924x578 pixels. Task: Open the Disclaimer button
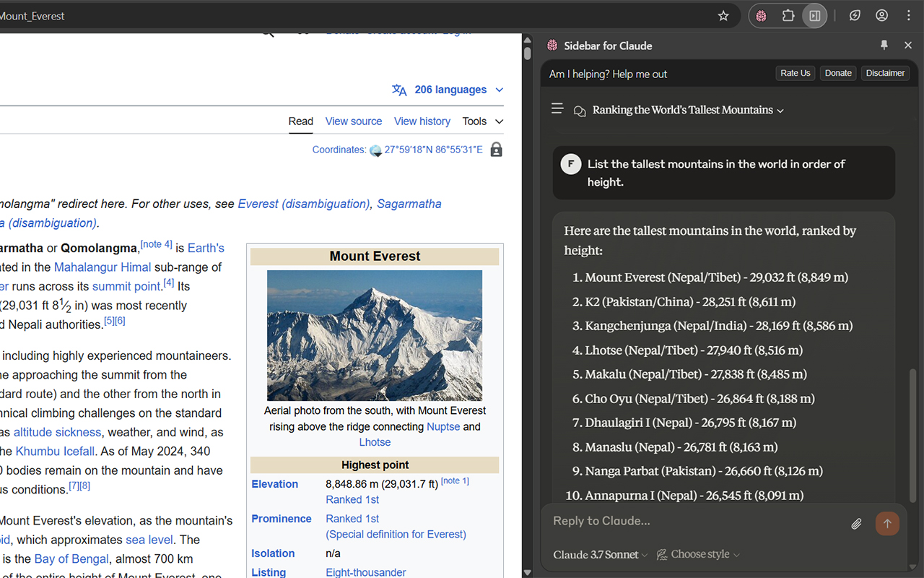coord(886,73)
